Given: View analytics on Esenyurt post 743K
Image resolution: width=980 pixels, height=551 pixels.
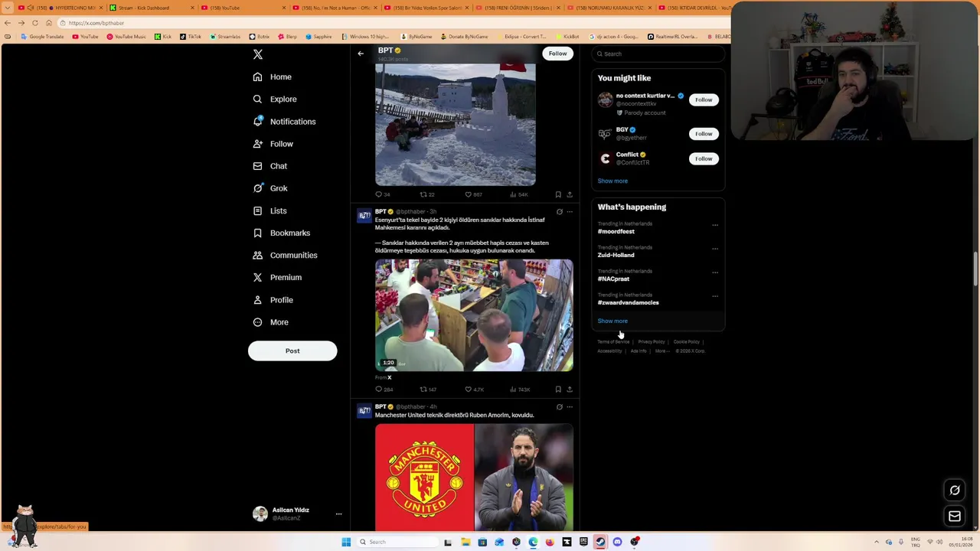Looking at the screenshot, I should [519, 390].
